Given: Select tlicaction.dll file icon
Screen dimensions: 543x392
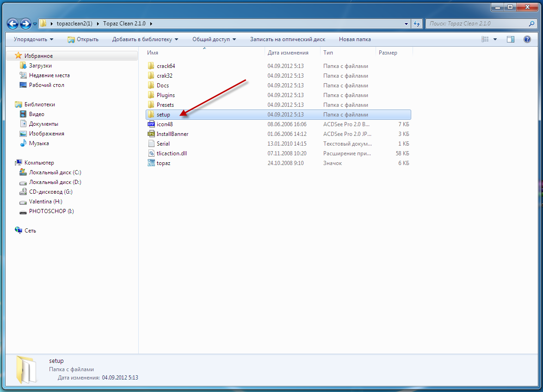Looking at the screenshot, I should (x=151, y=153).
